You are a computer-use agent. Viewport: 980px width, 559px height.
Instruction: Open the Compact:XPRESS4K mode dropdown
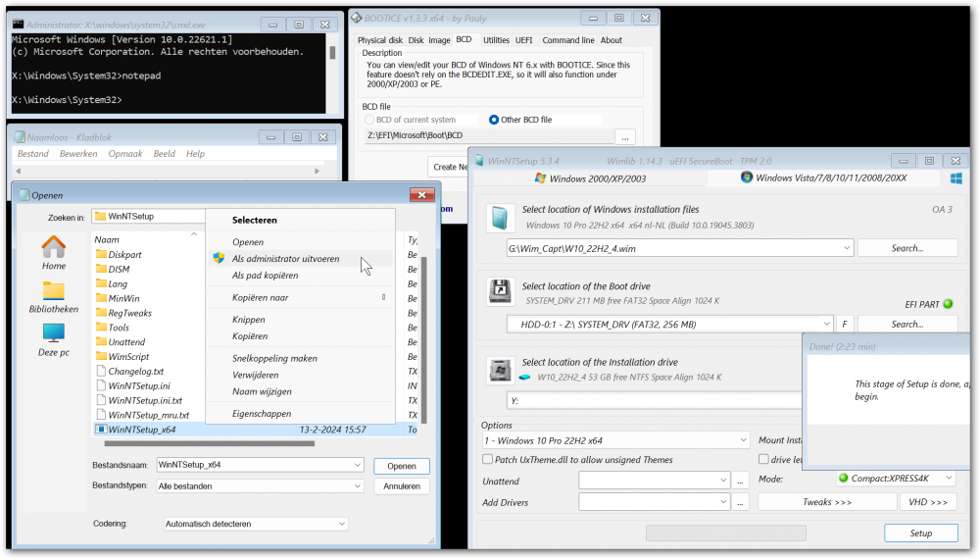pos(949,479)
